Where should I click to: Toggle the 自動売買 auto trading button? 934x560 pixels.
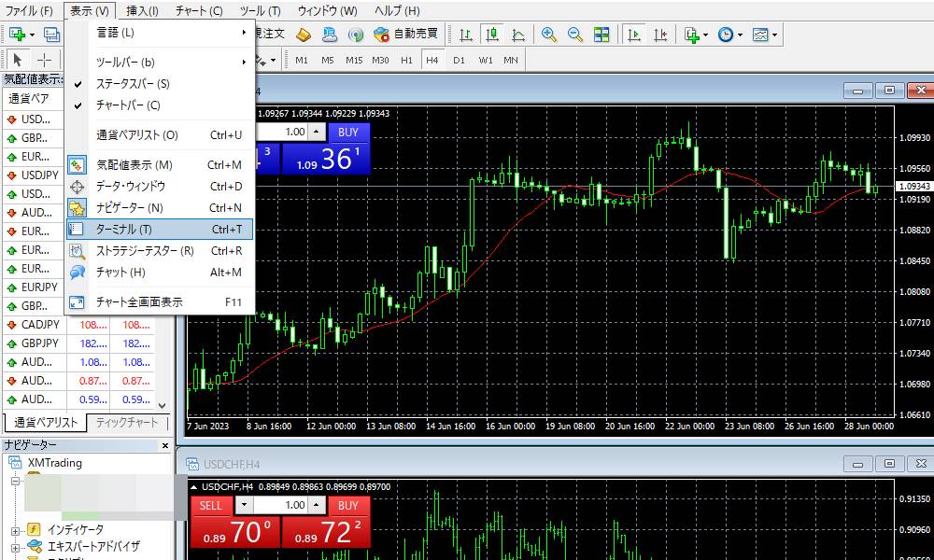(405, 35)
